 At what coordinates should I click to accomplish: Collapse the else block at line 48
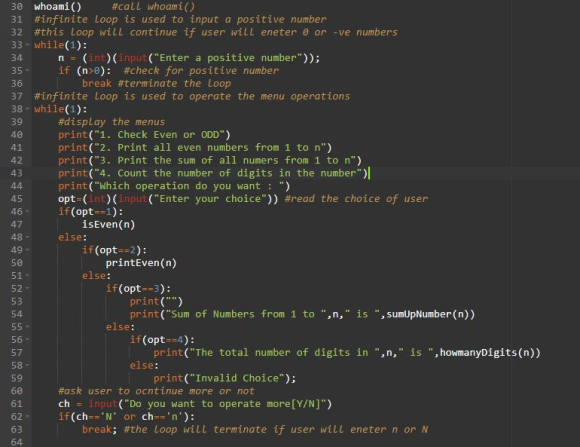(x=27, y=237)
